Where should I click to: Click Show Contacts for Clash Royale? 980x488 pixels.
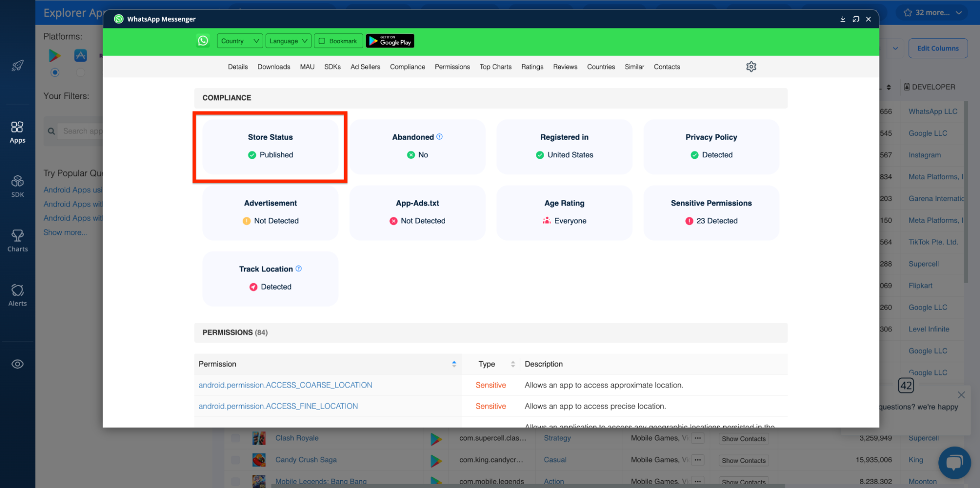point(743,439)
